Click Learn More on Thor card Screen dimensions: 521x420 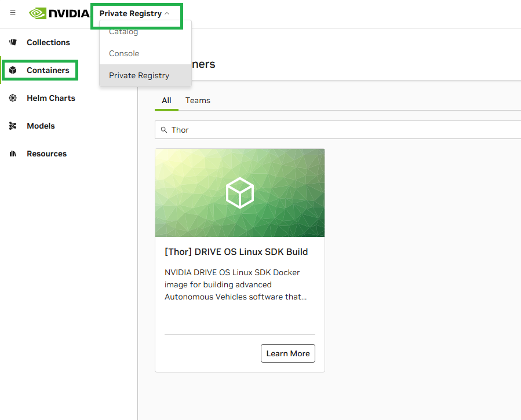(x=288, y=353)
